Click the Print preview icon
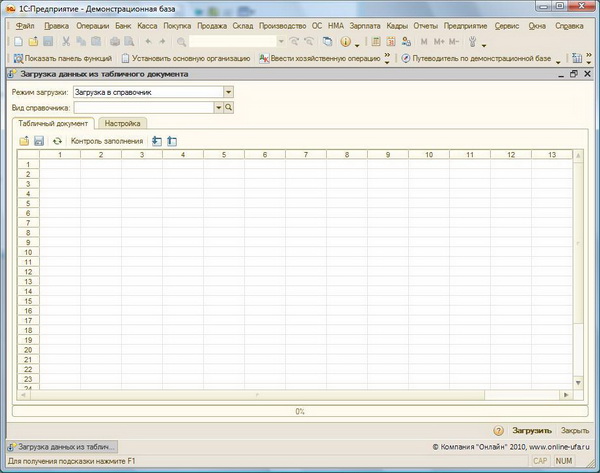The image size is (600, 473). point(129,41)
